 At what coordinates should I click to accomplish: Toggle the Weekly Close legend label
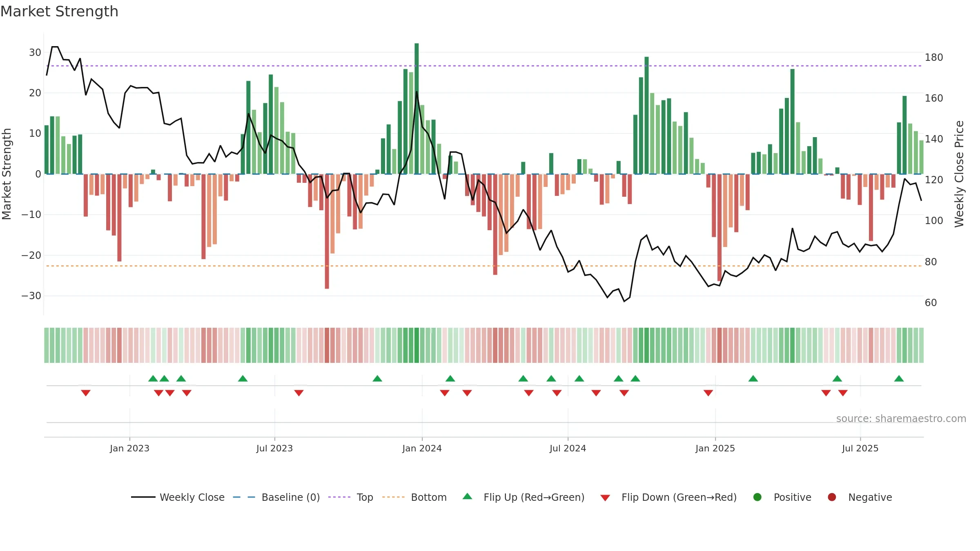tap(192, 497)
